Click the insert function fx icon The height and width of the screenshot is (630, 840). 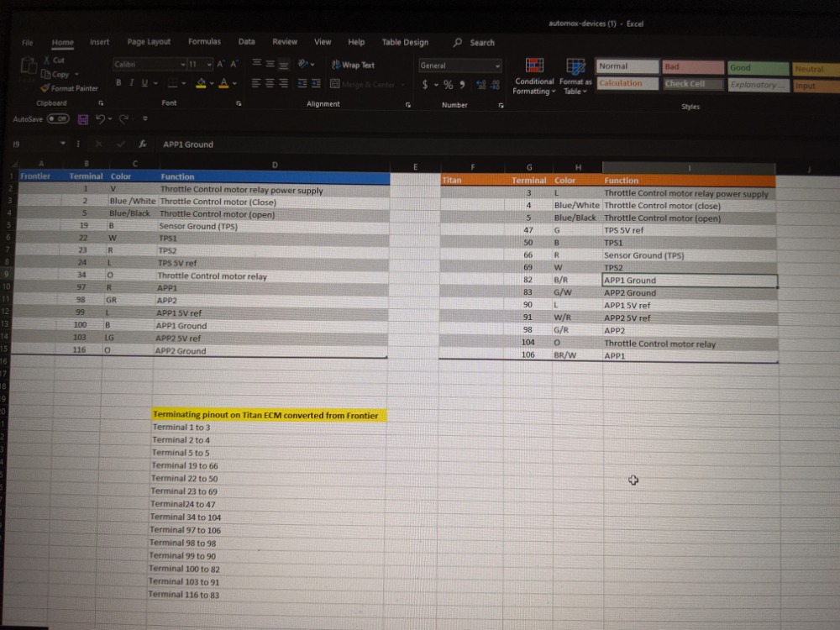[x=144, y=144]
